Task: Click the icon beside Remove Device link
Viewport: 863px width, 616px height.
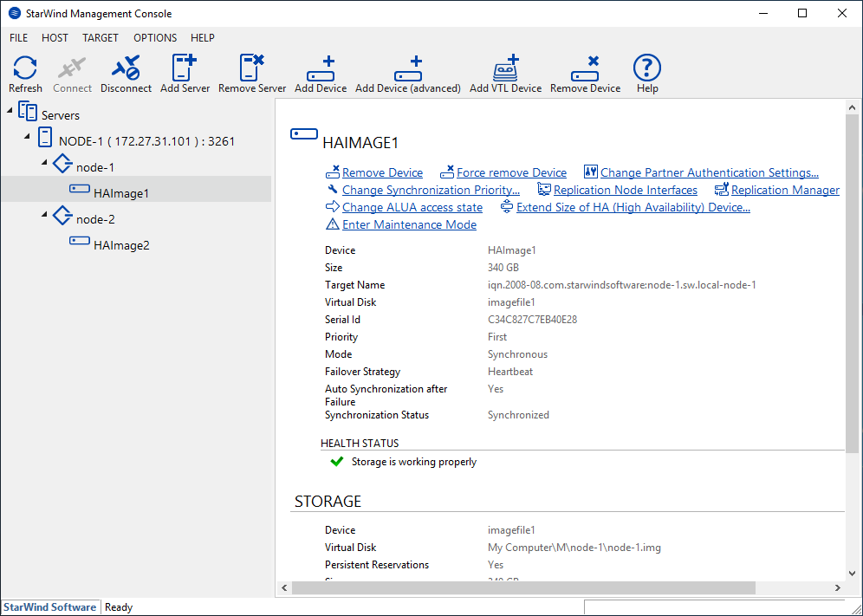Action: pyautogui.click(x=333, y=172)
